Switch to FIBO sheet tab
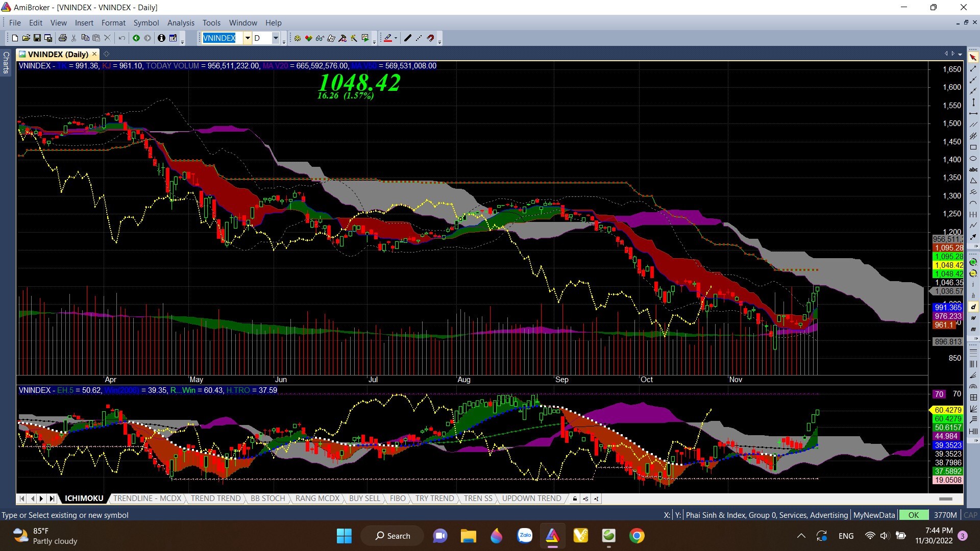 click(398, 498)
